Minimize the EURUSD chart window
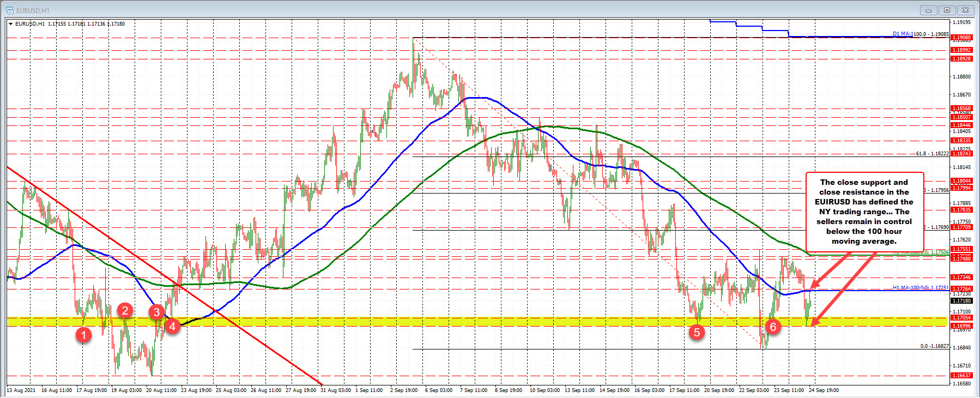 tap(928, 10)
